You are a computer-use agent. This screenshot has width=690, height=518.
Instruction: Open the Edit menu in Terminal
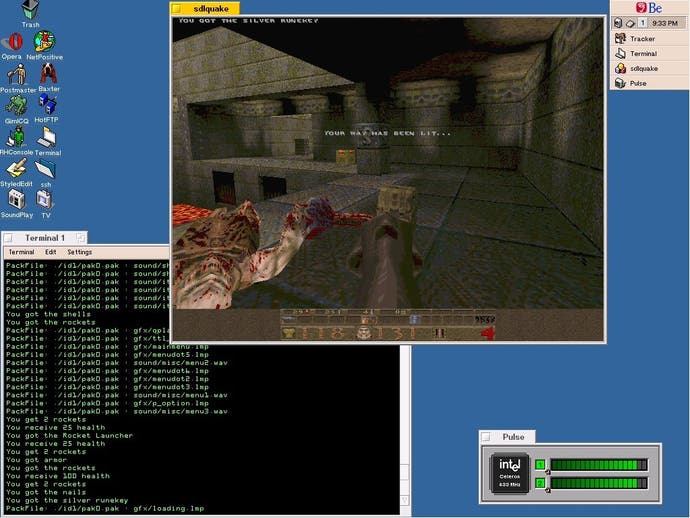point(51,252)
